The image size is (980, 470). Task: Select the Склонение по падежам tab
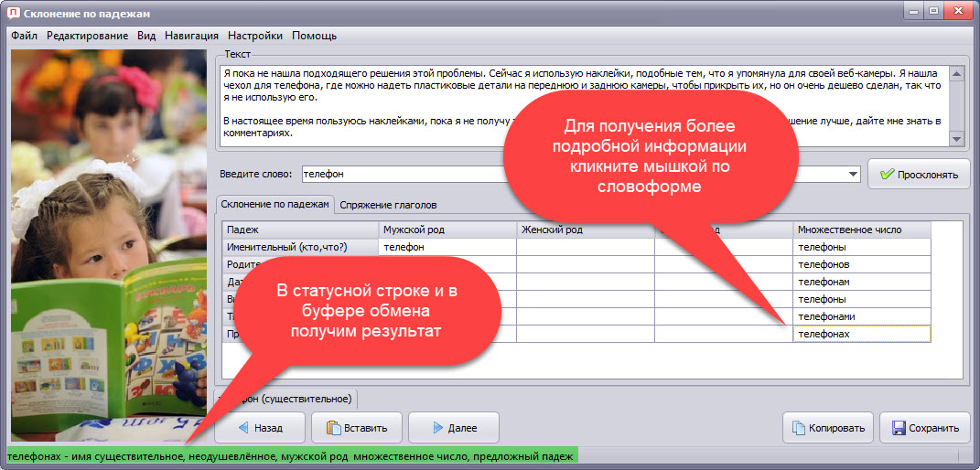[x=275, y=204]
